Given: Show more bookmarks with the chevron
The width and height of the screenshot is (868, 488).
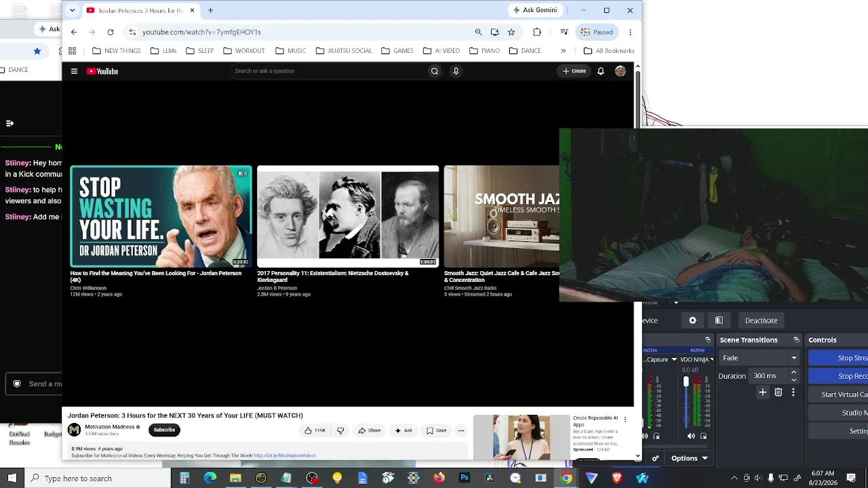Looking at the screenshot, I should [563, 51].
